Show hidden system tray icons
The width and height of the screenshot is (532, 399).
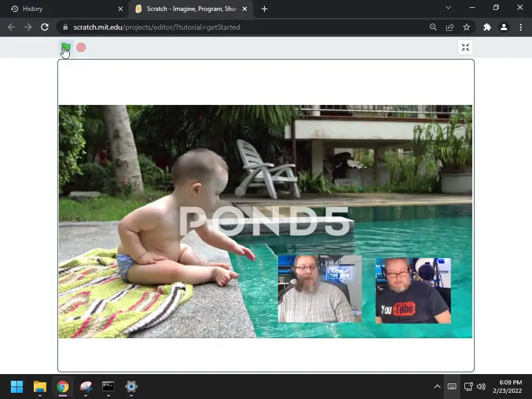(437, 387)
